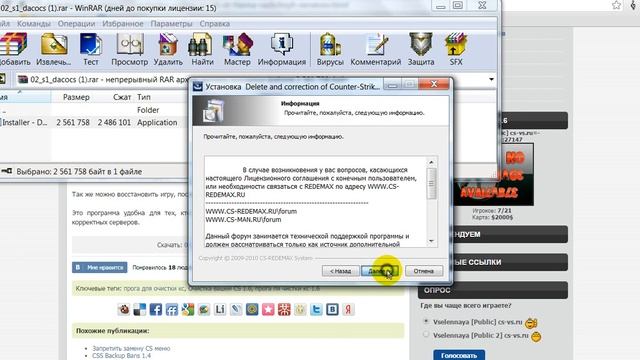Viewport: 640px width, 360px height.
Task: Click the Защита (Protect) shield icon
Action: [421, 50]
